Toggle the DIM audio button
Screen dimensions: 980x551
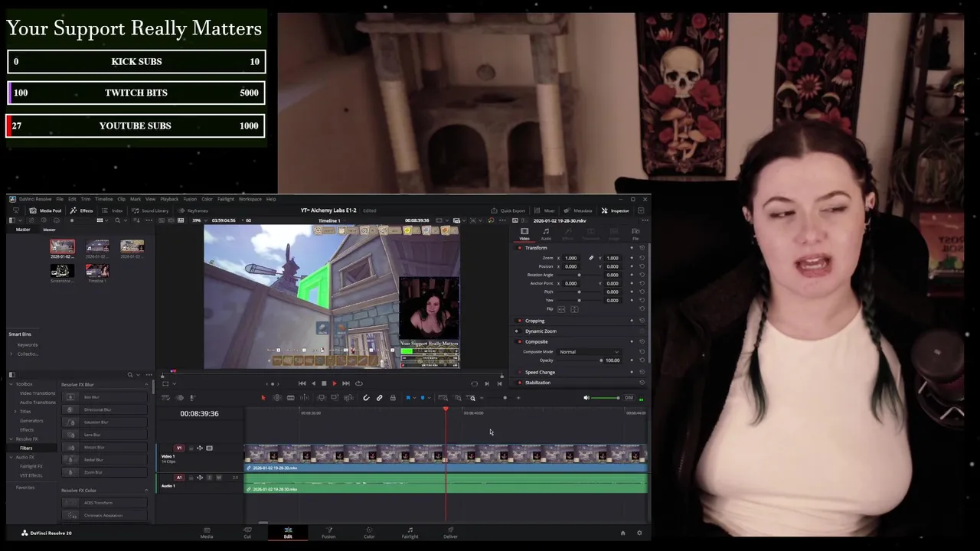pos(629,398)
